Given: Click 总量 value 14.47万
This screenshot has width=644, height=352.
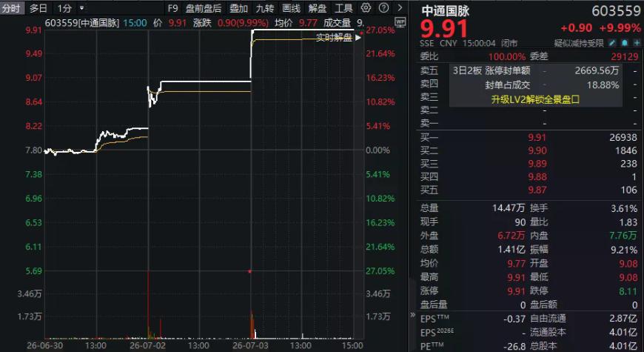Looking at the screenshot, I should click(509, 208).
